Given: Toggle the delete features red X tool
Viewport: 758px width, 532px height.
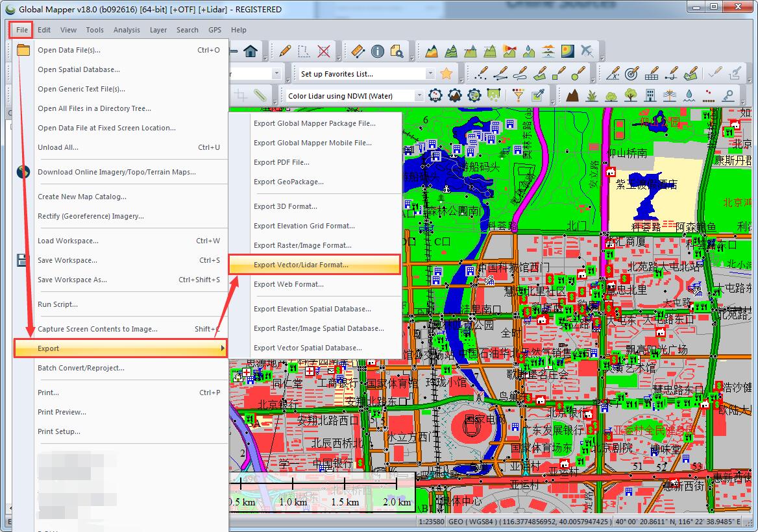Looking at the screenshot, I should click(324, 51).
